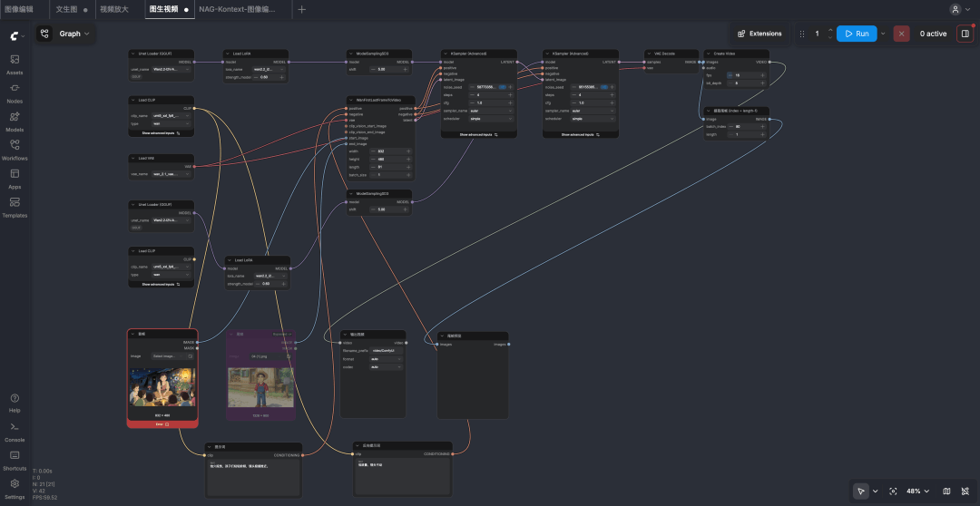The height and width of the screenshot is (506, 980).
Task: Collapse the WanFirstLastFrameToVideo node
Action: coord(351,100)
